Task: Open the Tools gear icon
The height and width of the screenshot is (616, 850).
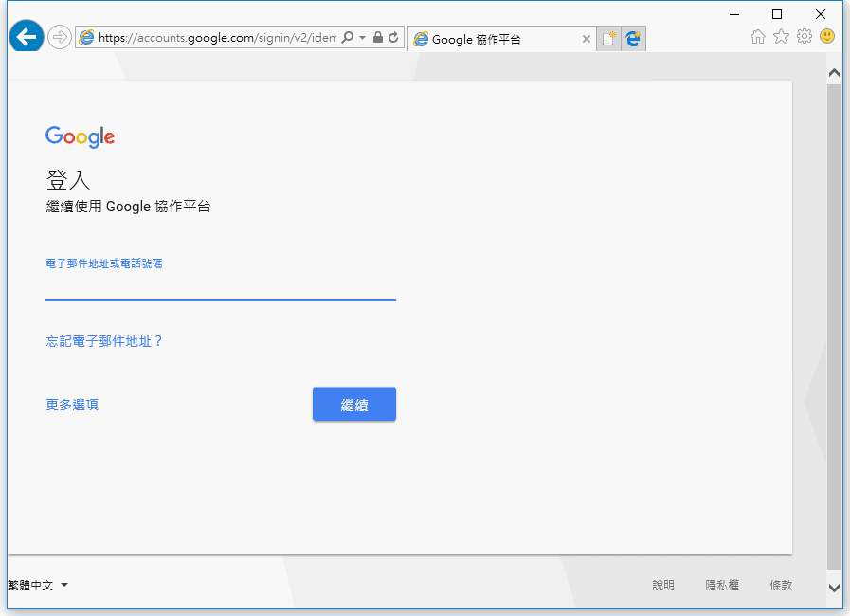Action: [x=805, y=36]
